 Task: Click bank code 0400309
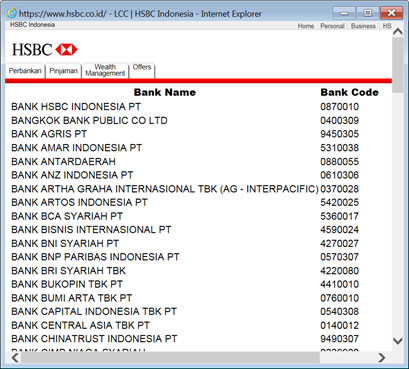[340, 120]
